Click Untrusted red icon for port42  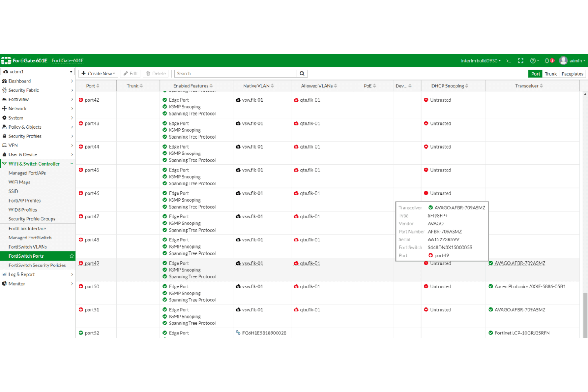click(x=426, y=100)
